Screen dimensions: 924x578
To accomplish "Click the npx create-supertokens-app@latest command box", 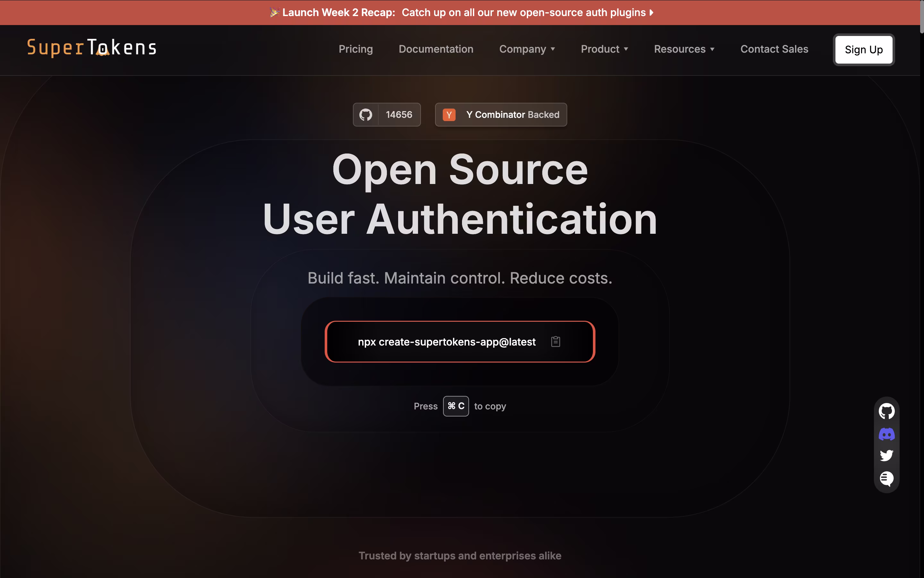I will click(x=460, y=341).
